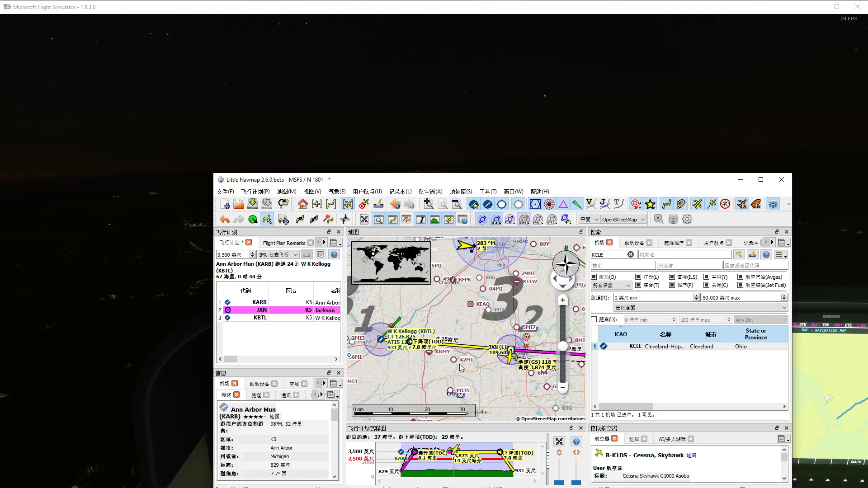Click the undo arrow icon
Image resolution: width=868 pixels, height=488 pixels.
tap(224, 220)
